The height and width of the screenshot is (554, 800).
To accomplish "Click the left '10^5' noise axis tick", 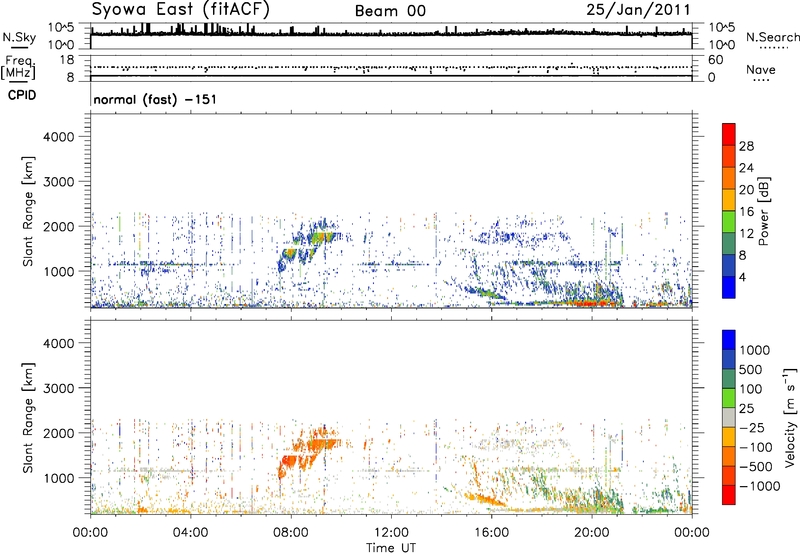I will coord(61,28).
